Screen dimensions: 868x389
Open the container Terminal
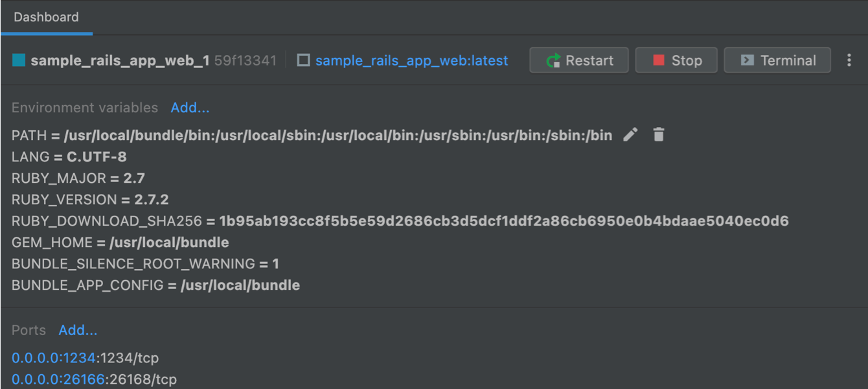[x=777, y=60]
